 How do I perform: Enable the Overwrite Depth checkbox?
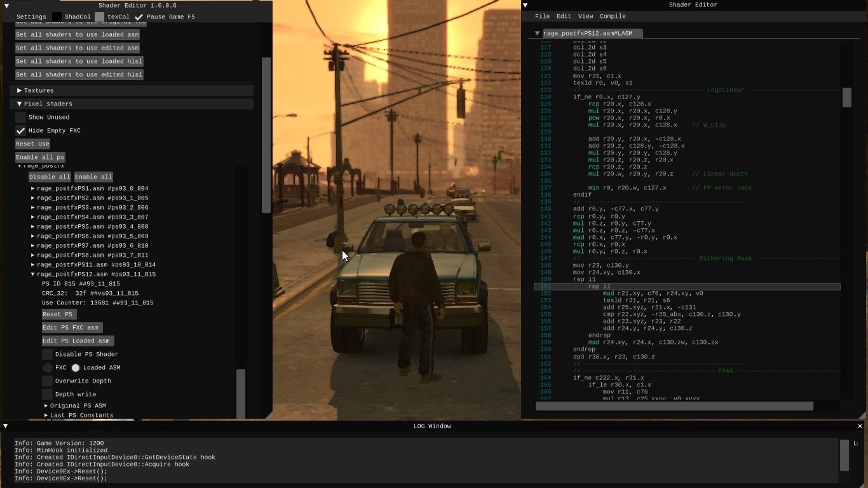point(47,381)
